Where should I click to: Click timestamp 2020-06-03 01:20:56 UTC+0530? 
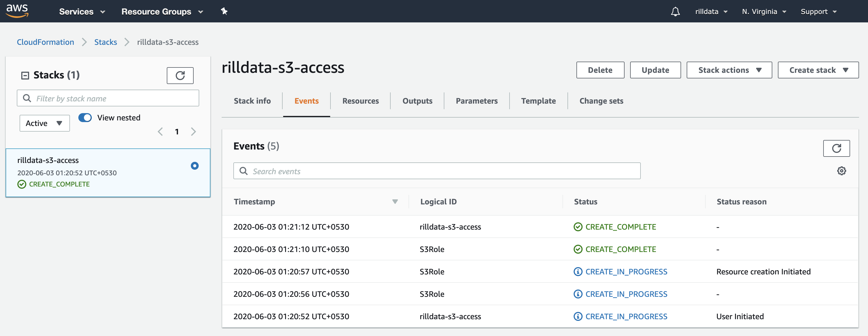click(x=291, y=294)
